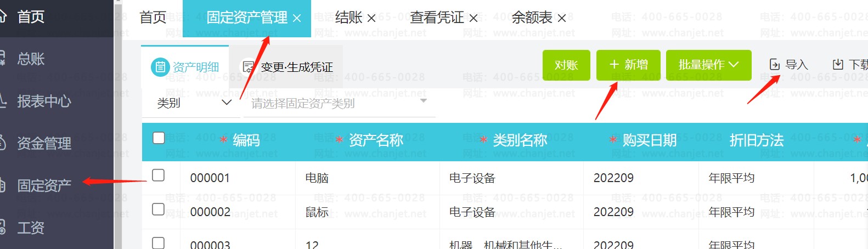Screen dimensions: 868x249
Task: Click the 资产明细 list icon
Action: click(x=160, y=67)
